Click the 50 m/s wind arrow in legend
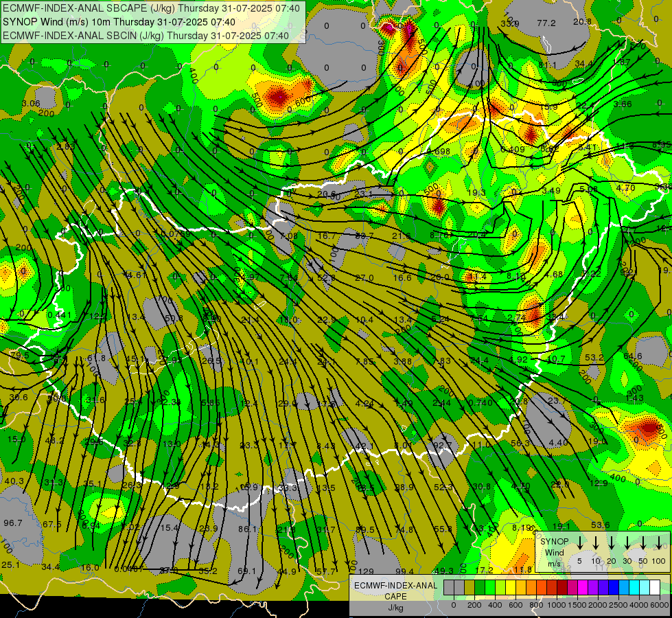This screenshot has width=672, height=618. pos(643,543)
